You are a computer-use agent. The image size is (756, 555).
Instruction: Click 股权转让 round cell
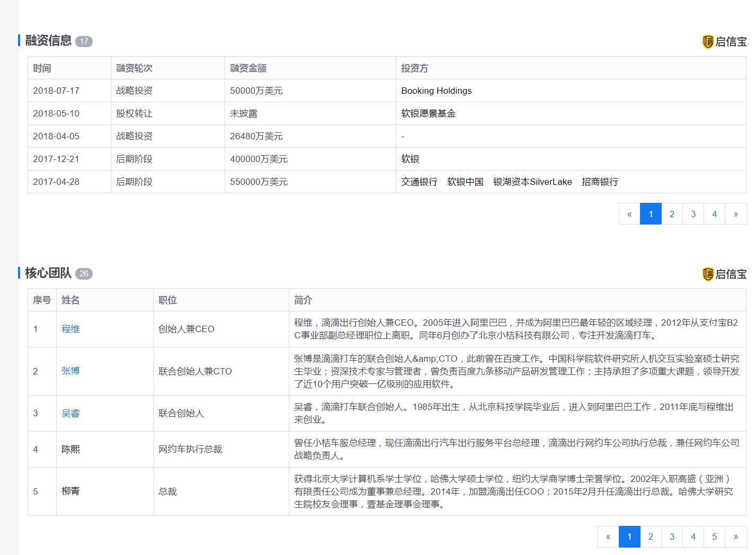(134, 113)
